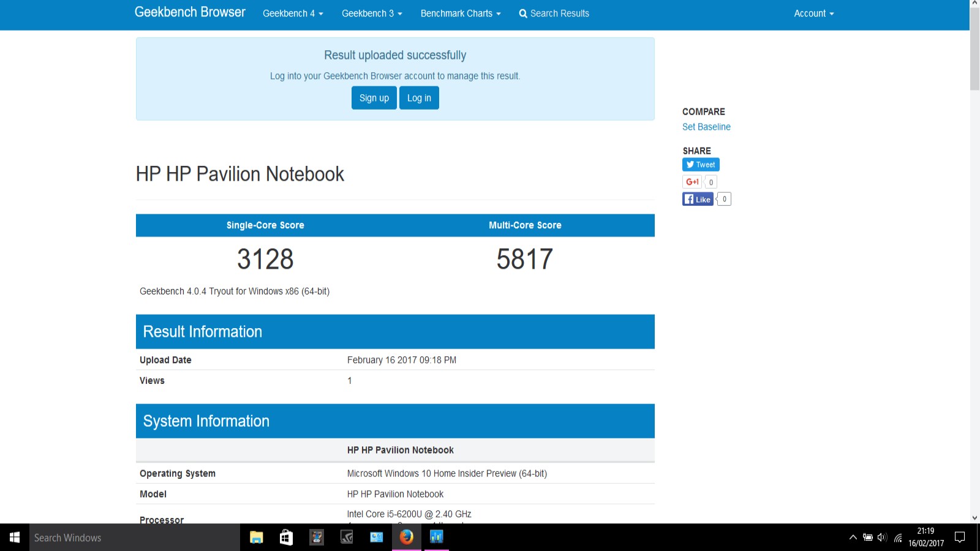Click the Processor label

(162, 520)
